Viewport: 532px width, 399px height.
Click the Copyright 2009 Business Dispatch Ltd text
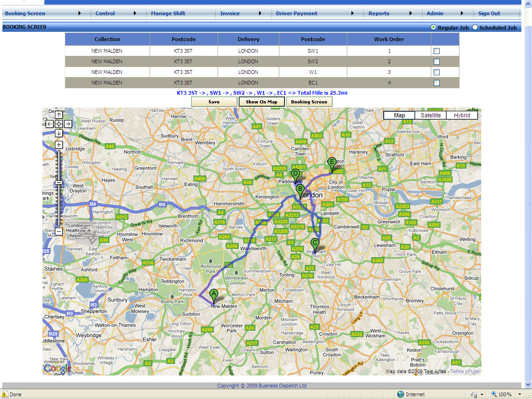pyautogui.click(x=261, y=386)
